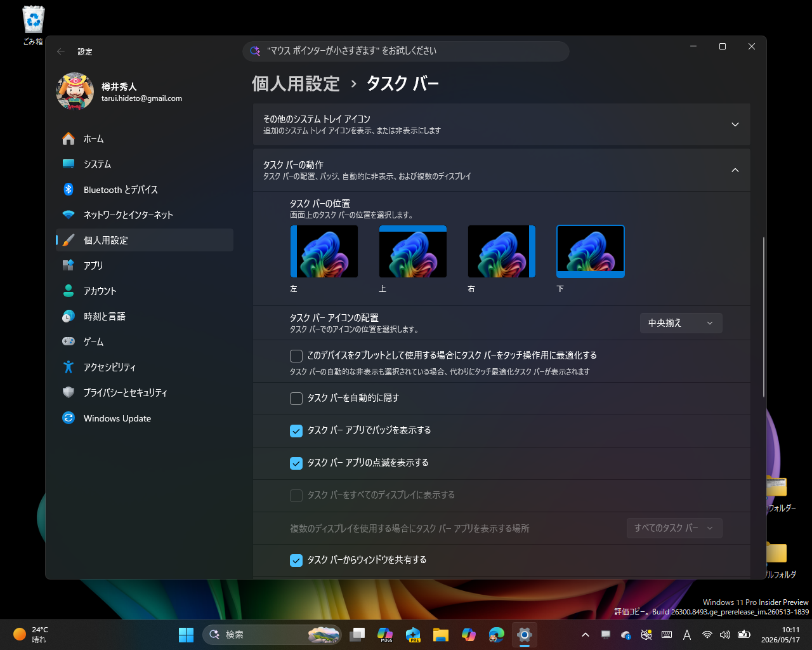Click the Settings gear taskbar icon
Screen dimensions: 812x650
[524, 634]
